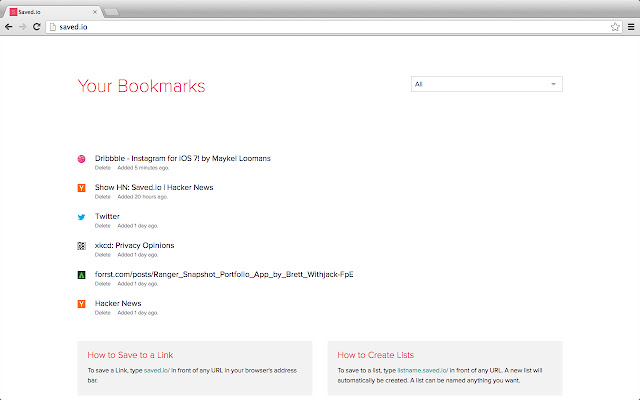Image resolution: width=640 pixels, height=400 pixels.
Task: Open the All list filter dropdown
Action: [487, 84]
